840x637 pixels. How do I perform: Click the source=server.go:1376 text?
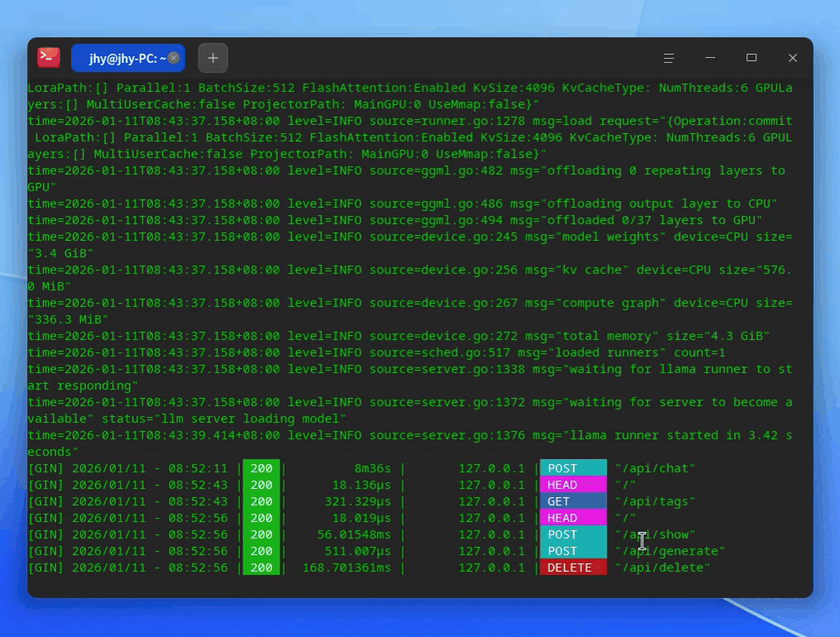447,435
